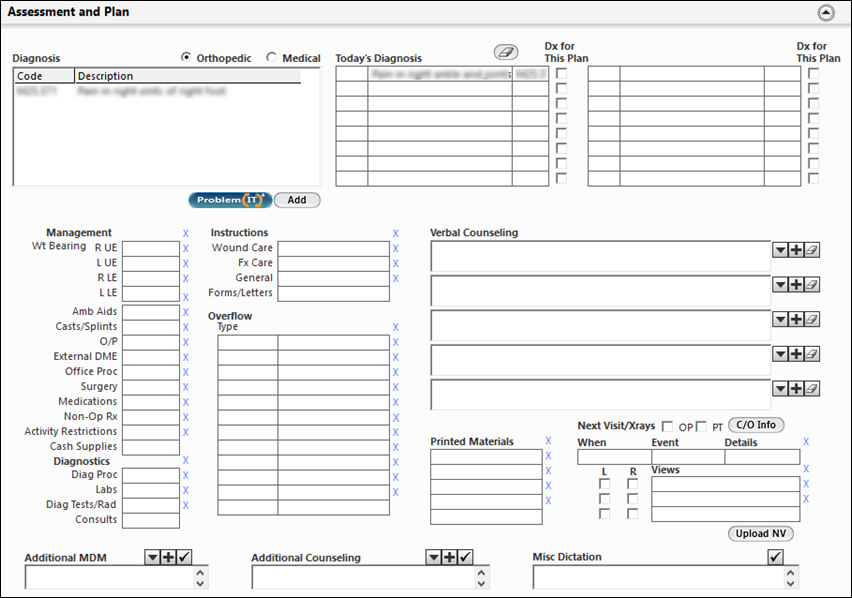Open the Problem IT search button

[230, 200]
